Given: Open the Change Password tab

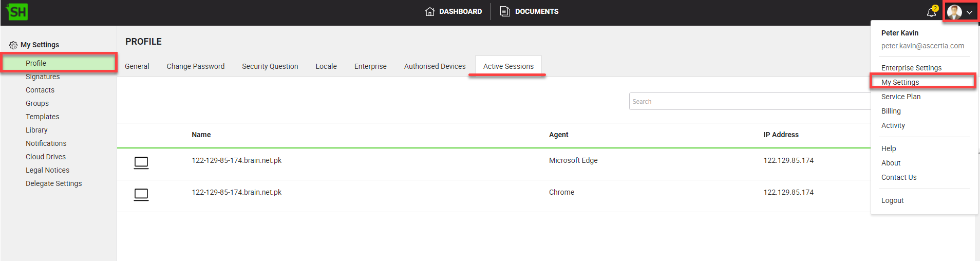Looking at the screenshot, I should pos(195,66).
